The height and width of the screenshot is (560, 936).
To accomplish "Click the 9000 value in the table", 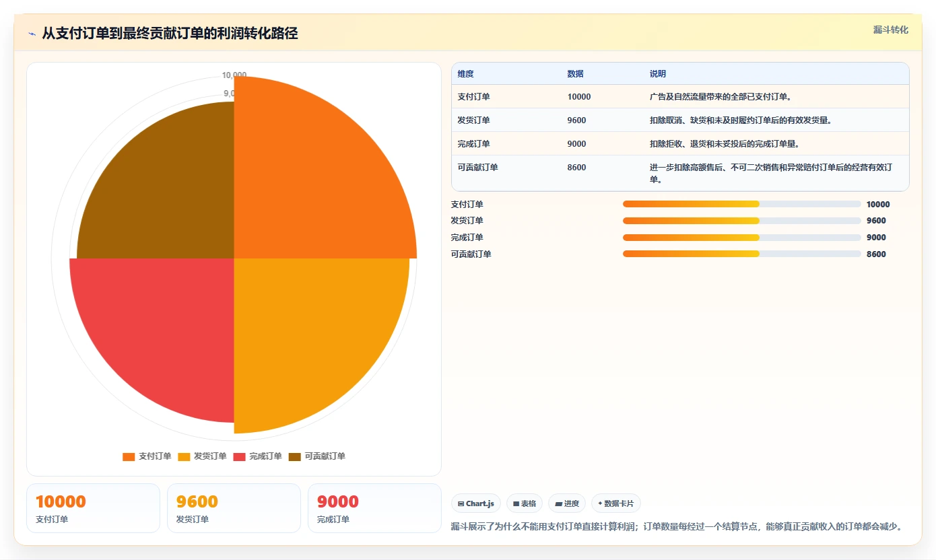I will coord(576,144).
